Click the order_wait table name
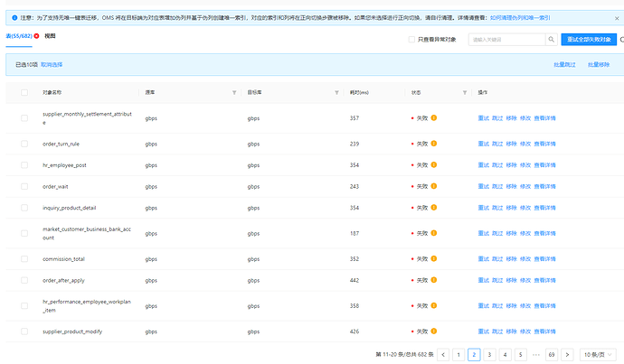The image size is (624, 364). (55, 186)
